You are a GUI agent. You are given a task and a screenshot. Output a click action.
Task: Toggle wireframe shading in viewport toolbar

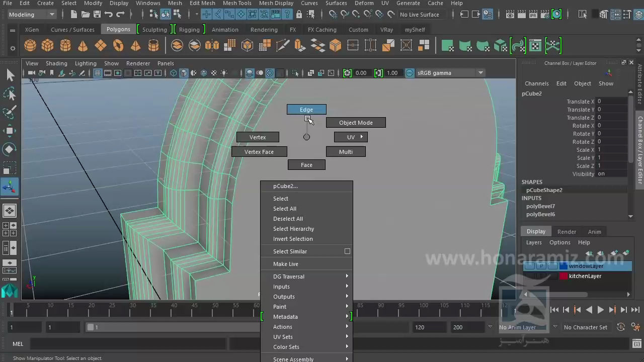pyautogui.click(x=174, y=73)
